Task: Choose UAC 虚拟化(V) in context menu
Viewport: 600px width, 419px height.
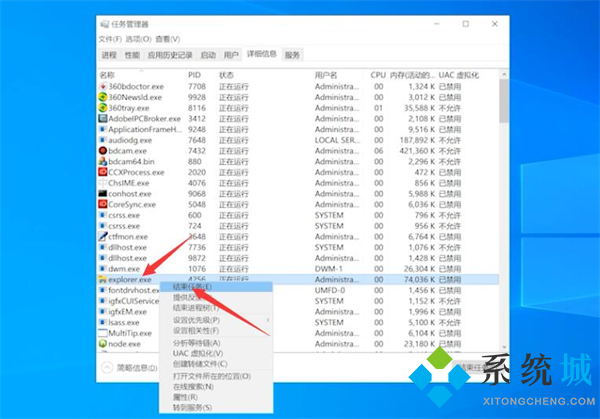Action: (x=216, y=353)
